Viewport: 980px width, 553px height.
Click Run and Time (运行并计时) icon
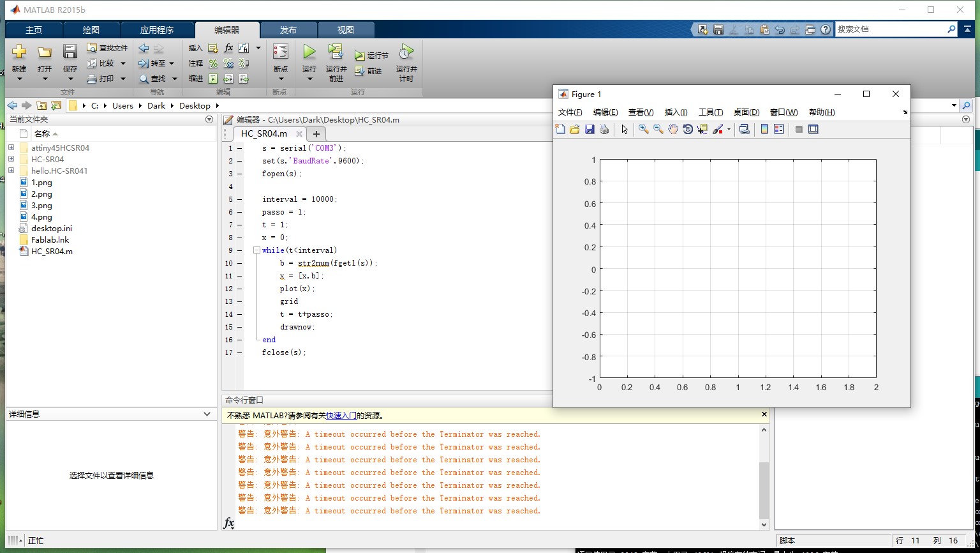point(406,52)
